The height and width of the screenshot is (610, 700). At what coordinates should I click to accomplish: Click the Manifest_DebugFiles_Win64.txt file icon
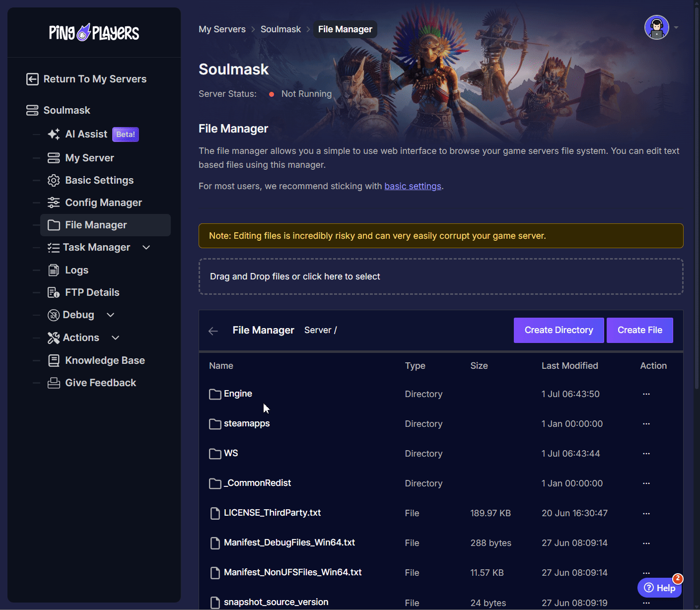pos(215,543)
